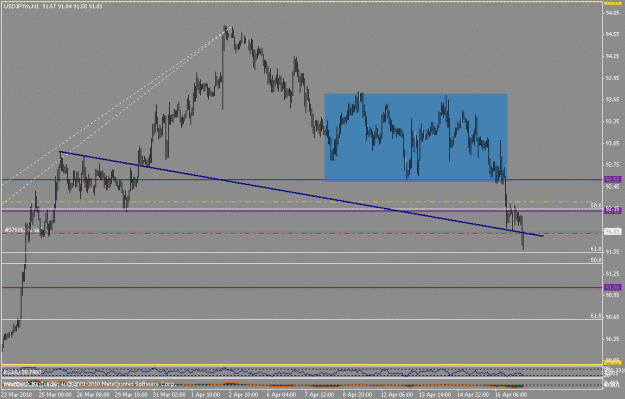
Task: Click the 26 Mar 08:00 time label
Action: [92, 395]
